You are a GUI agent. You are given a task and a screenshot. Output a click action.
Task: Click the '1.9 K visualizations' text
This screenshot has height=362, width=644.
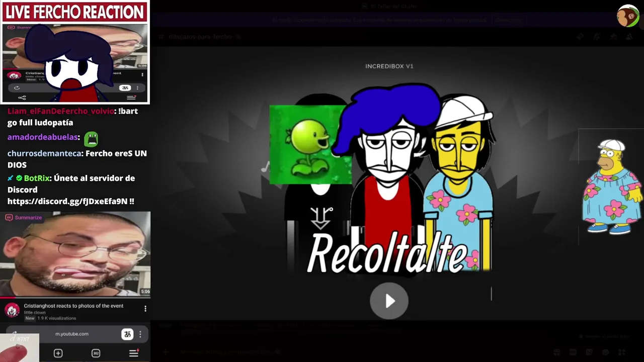56,318
